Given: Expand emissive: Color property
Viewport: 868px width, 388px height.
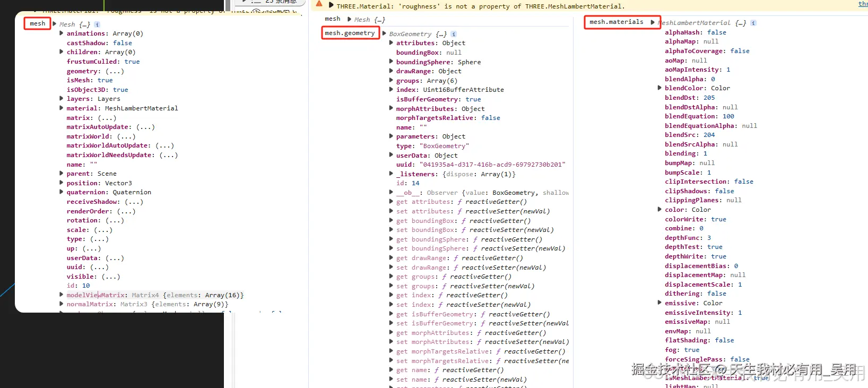Looking at the screenshot, I should [x=659, y=303].
